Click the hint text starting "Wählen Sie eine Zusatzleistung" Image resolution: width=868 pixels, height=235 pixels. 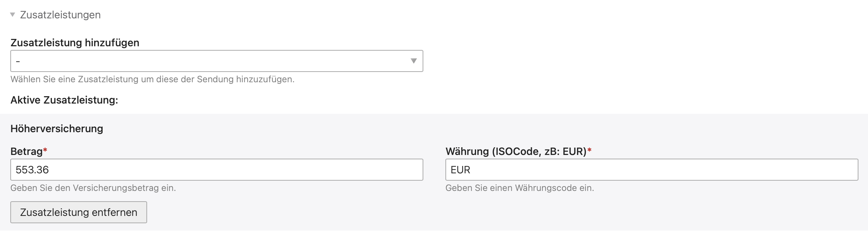[x=152, y=79]
